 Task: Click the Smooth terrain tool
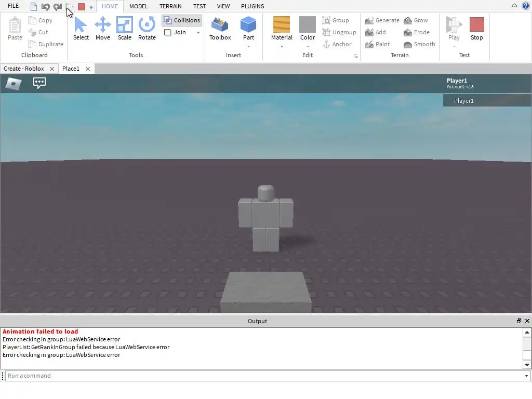point(419,44)
